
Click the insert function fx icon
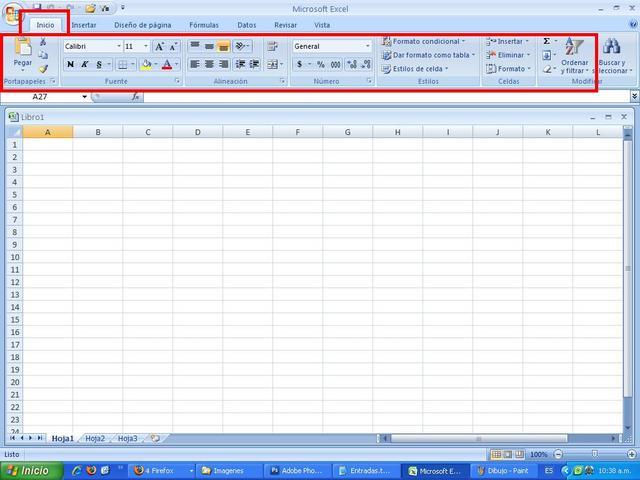[136, 97]
